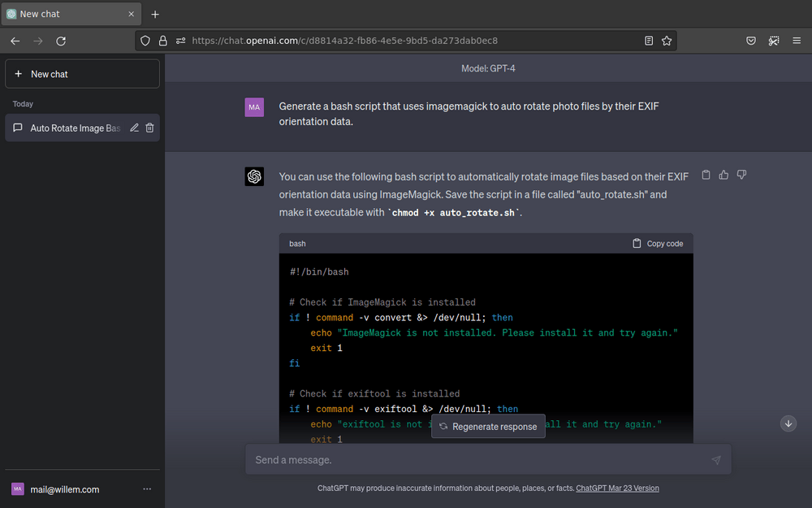
Task: Copy code from the bash snippet
Action: click(657, 243)
